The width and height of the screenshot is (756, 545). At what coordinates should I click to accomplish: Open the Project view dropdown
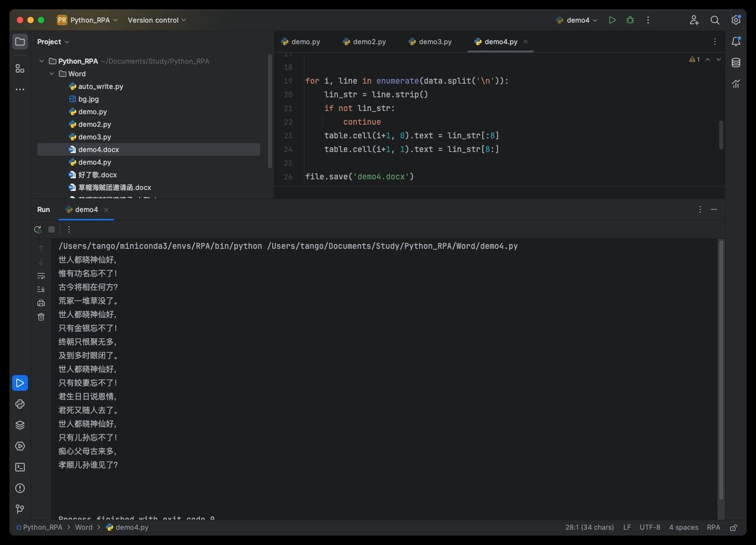coord(53,42)
